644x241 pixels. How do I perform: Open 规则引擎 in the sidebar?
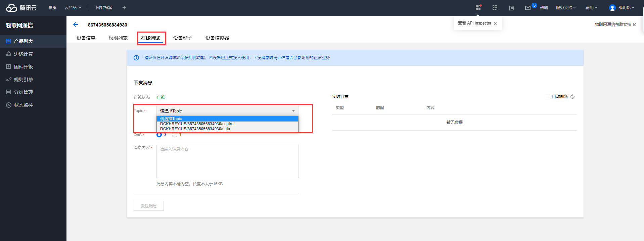(33, 80)
